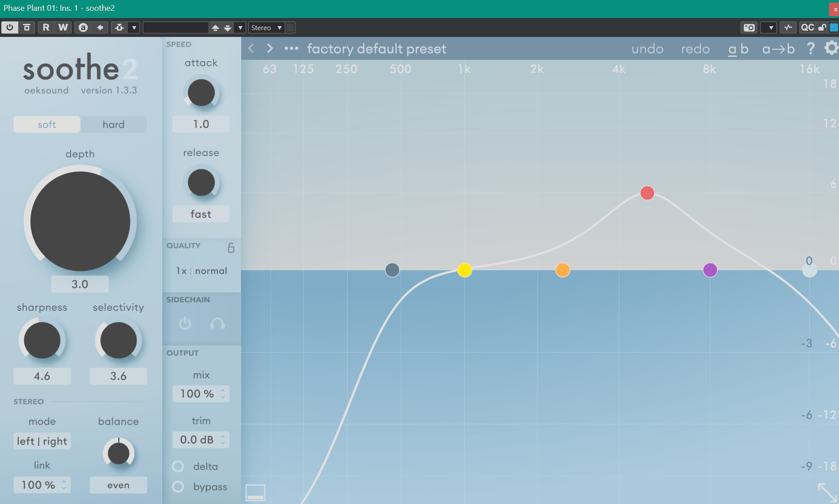Viewport: 839px width, 504px height.
Task: Open settings with the gear icon
Action: [831, 48]
